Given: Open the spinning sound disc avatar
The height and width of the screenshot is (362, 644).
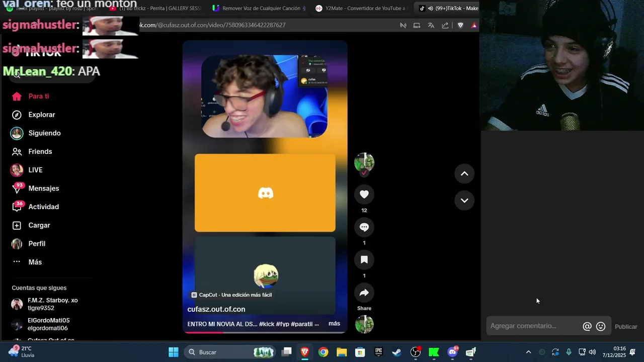Looking at the screenshot, I should [364, 324].
